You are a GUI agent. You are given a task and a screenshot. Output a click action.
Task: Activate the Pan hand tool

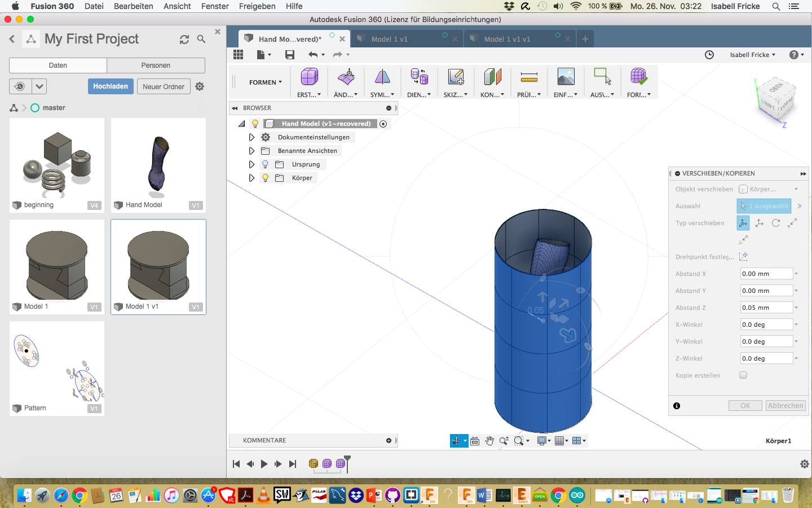click(x=489, y=441)
